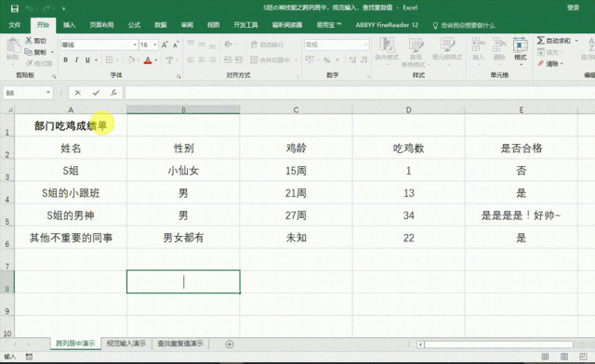Image resolution: width=595 pixels, height=364 pixels.
Task: Click the Tell Me search box
Action: [464, 25]
